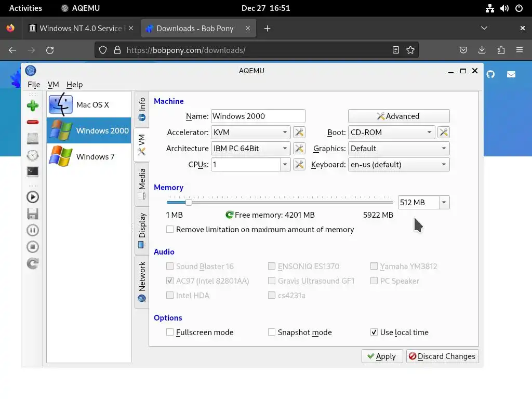Viewport: 532px width, 399px height.
Task: Open the terminal console toolbar icon
Action: 33,171
